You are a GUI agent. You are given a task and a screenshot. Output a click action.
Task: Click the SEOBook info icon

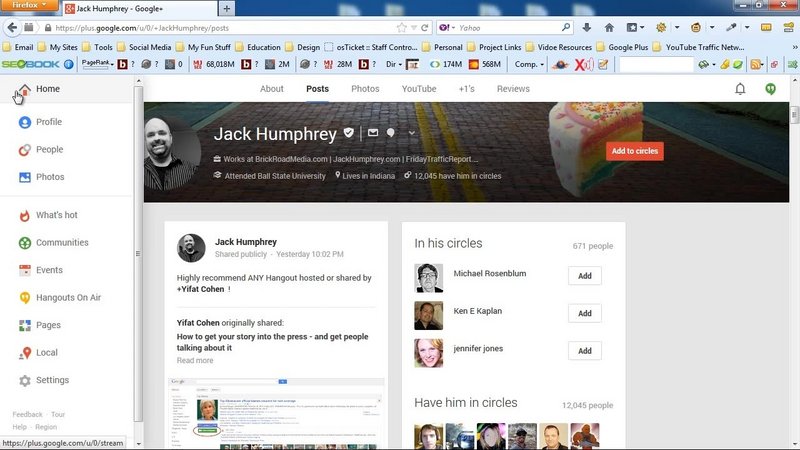[x=68, y=64]
